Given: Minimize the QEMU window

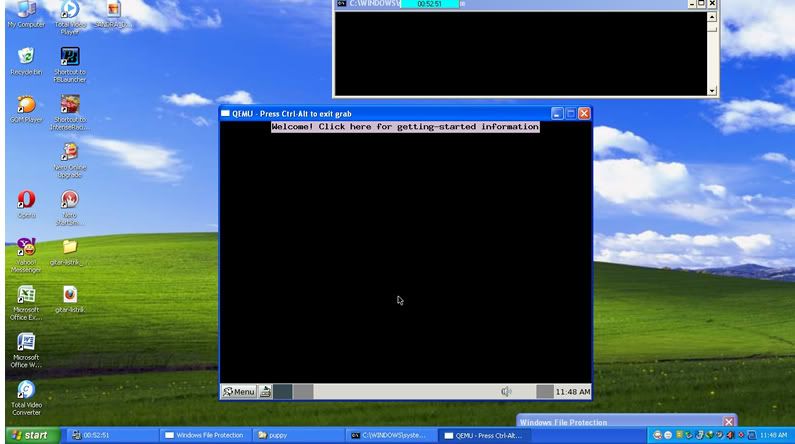Looking at the screenshot, I should [557, 114].
